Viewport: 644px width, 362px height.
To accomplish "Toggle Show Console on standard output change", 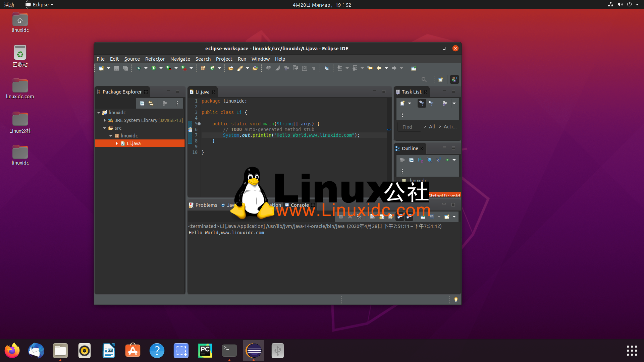I will tap(400, 217).
